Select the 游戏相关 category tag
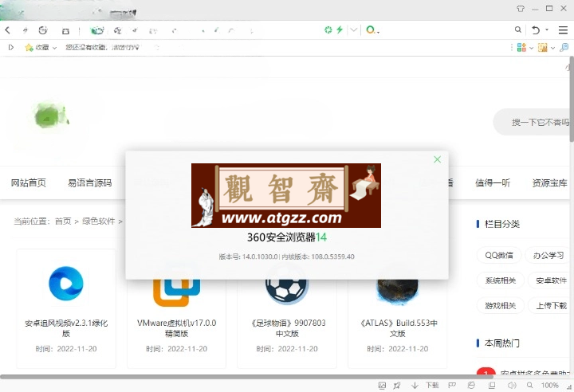 click(x=501, y=306)
